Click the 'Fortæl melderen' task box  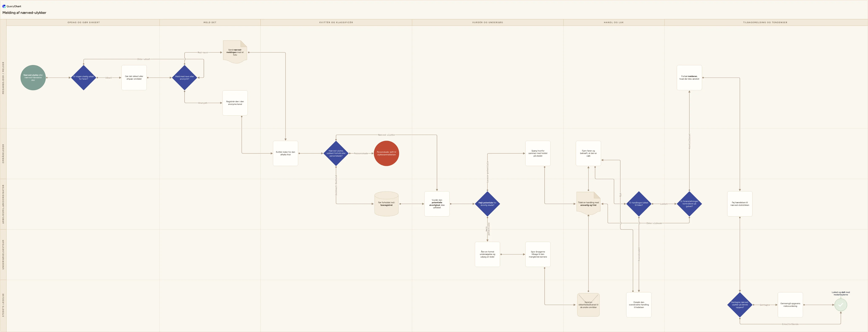(x=689, y=78)
